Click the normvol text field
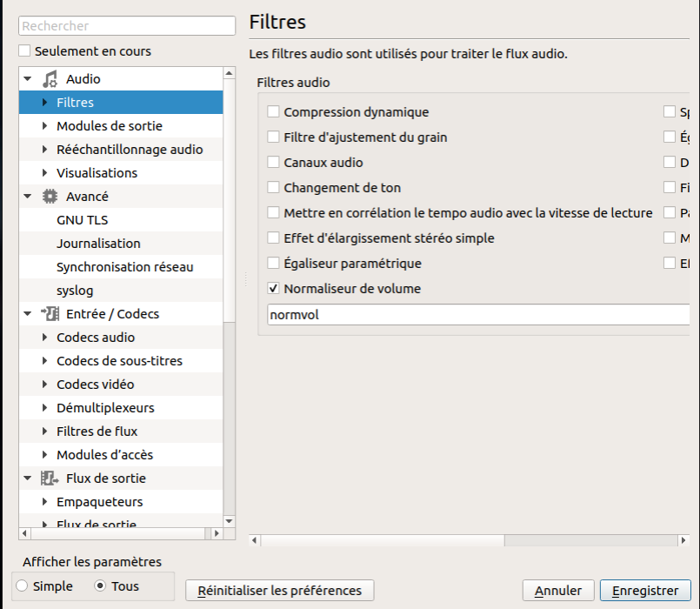The image size is (700, 609). tap(478, 315)
